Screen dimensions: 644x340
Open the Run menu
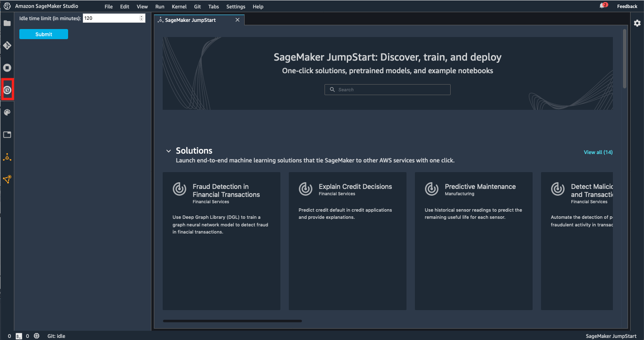[160, 7]
